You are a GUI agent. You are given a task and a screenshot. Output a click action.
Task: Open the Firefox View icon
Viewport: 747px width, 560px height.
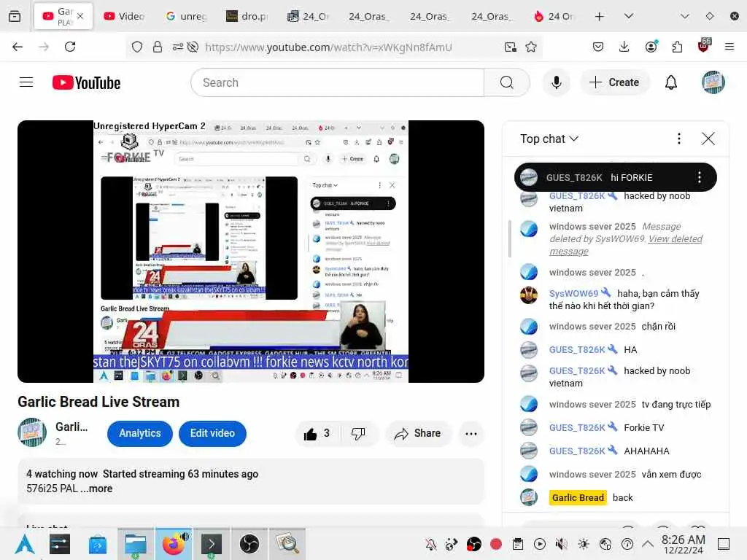pos(15,17)
